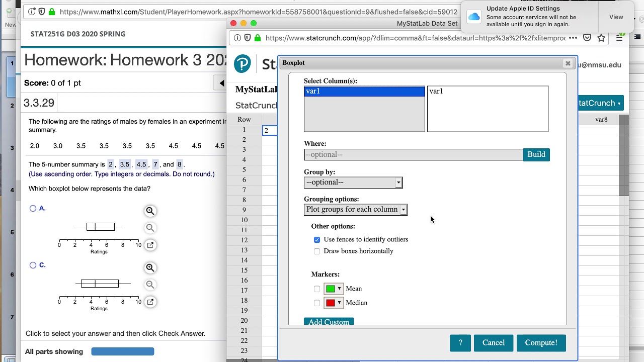Click the green Mean color swatch
Screen dimensions: 644x362
[331, 289]
